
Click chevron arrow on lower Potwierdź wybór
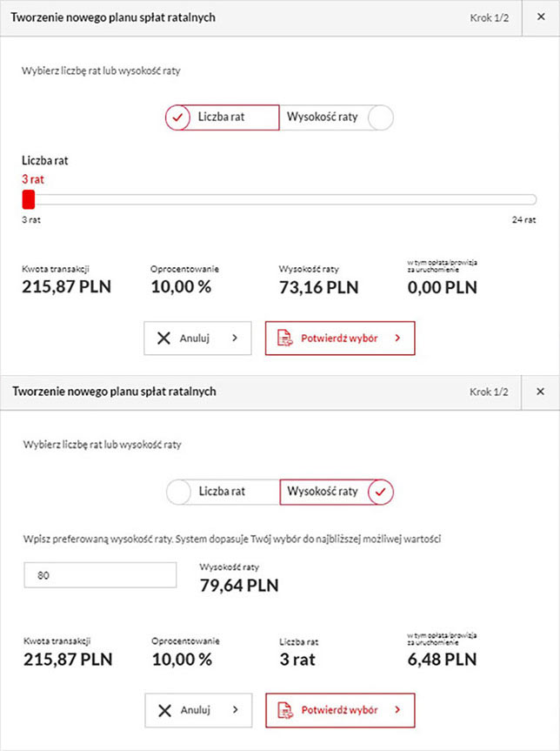tap(397, 710)
